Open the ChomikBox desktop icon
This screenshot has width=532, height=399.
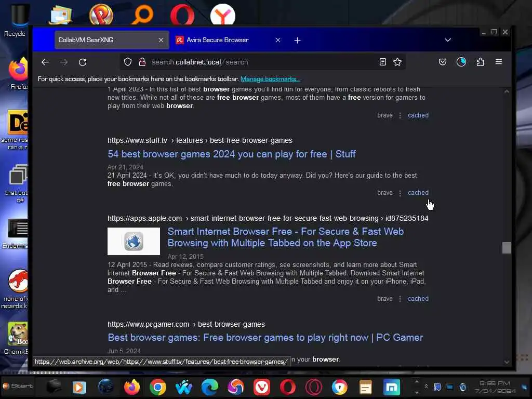tap(16, 338)
